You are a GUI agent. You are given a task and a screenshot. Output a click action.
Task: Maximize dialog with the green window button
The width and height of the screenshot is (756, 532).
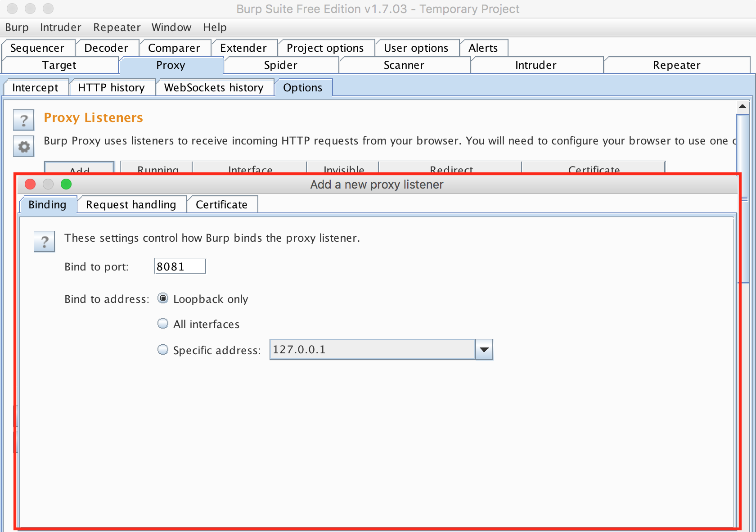pyautogui.click(x=66, y=184)
